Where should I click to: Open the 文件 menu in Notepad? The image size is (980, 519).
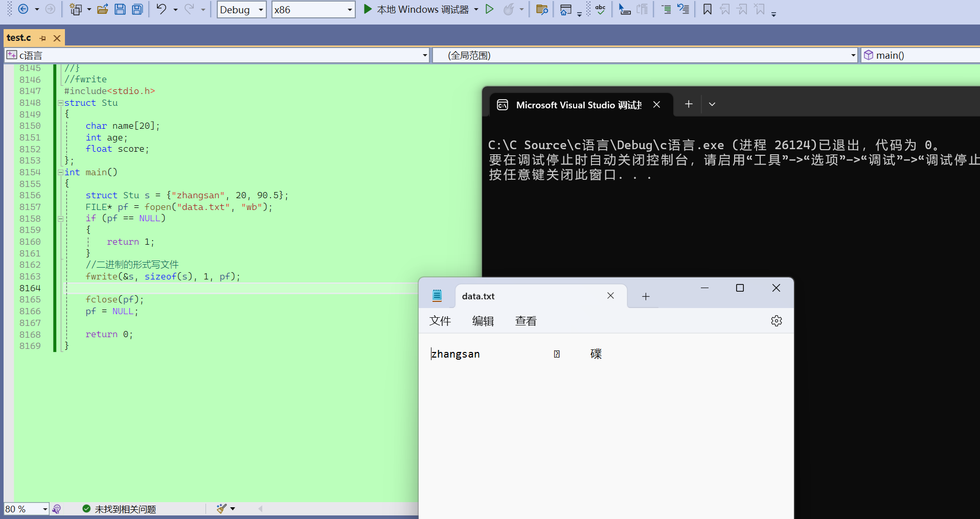tap(440, 321)
